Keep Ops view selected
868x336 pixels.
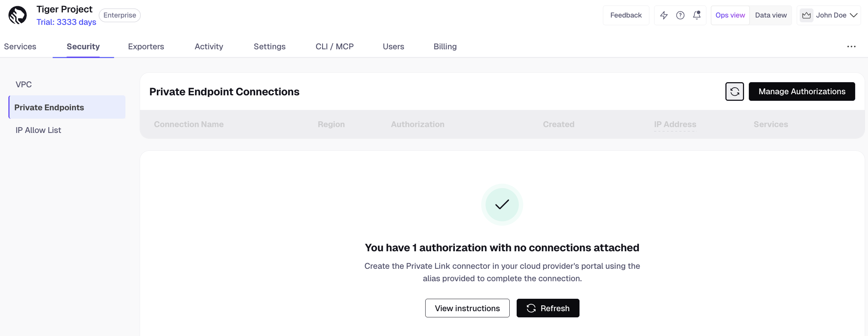(x=730, y=15)
